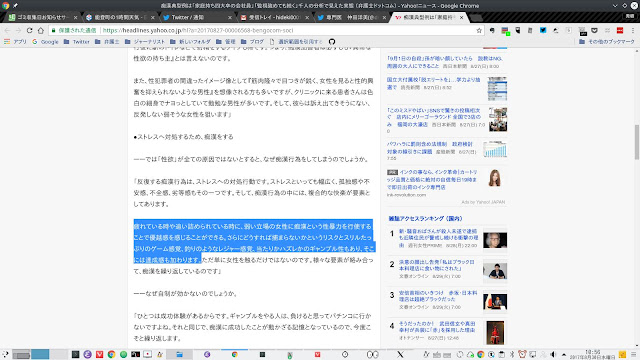Screen dimensions: 640x360
Task: Open the purple Emacs icon in taskbar
Action: point(87,354)
